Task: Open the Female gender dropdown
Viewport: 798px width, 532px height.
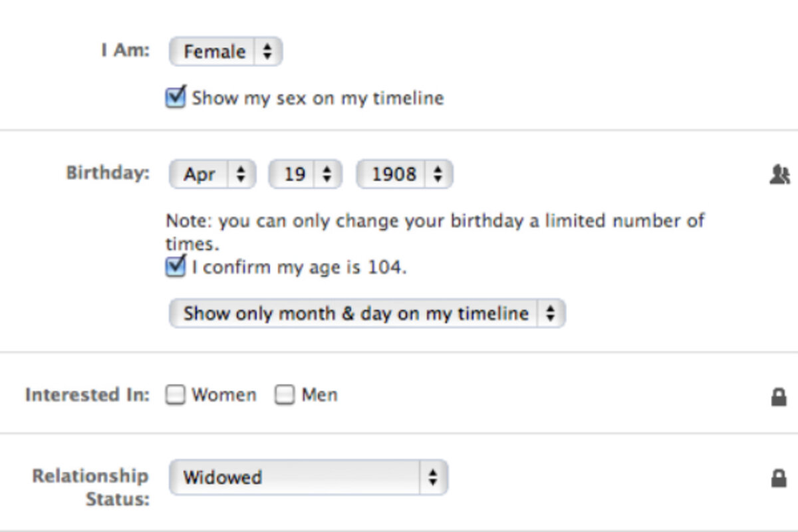Action: (x=226, y=51)
